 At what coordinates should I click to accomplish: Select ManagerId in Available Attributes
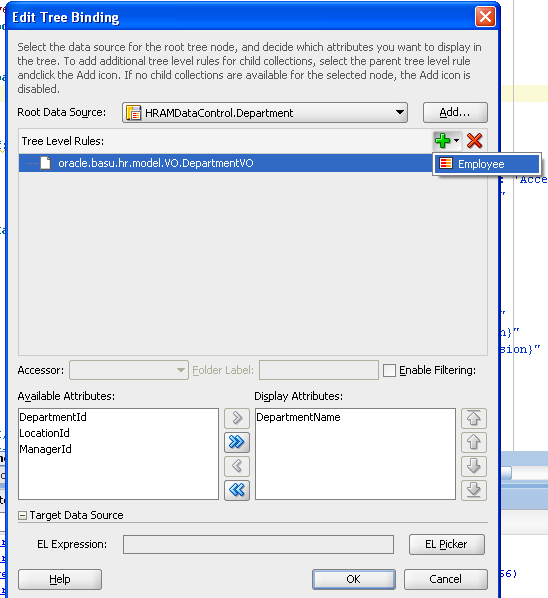pyautogui.click(x=45, y=449)
